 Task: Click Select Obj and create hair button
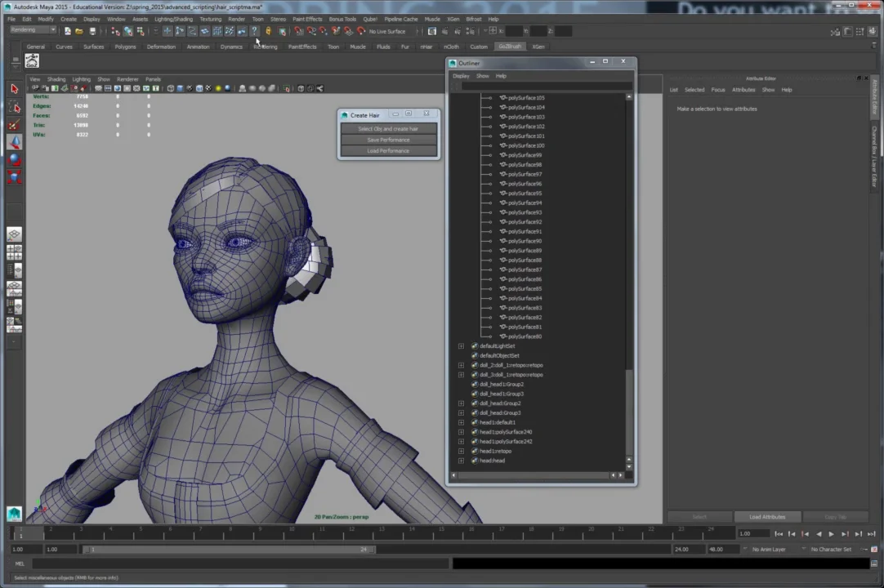(388, 129)
